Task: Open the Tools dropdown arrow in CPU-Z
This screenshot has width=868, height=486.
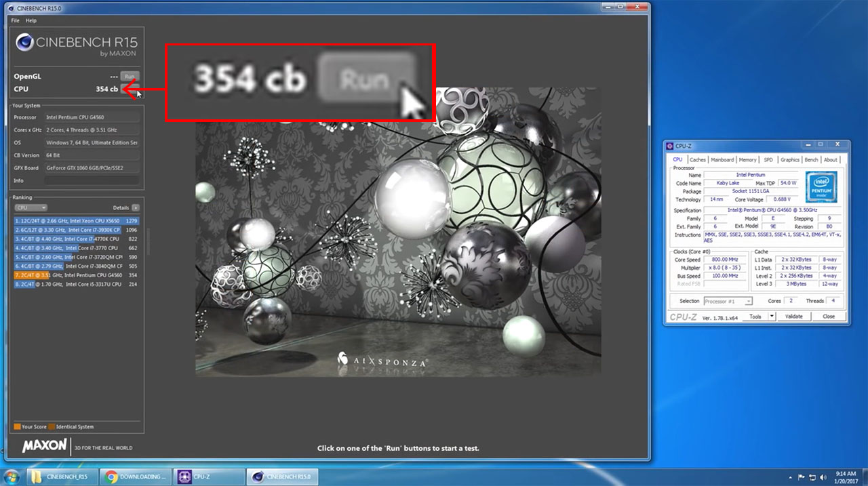Action: (771, 317)
